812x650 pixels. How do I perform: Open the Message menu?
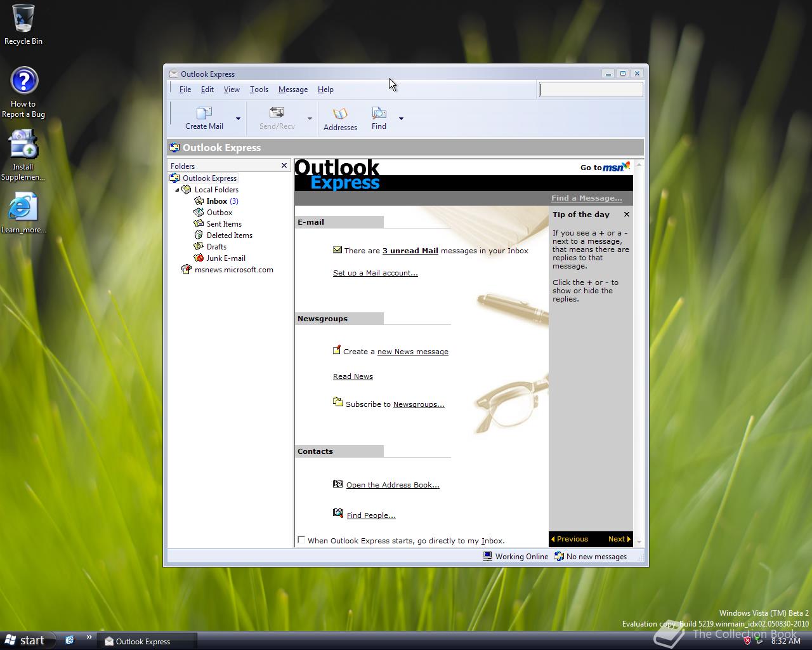293,90
